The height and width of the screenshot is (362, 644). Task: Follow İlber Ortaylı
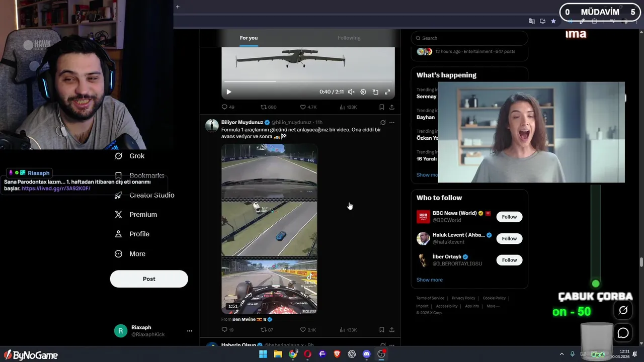[x=509, y=260]
